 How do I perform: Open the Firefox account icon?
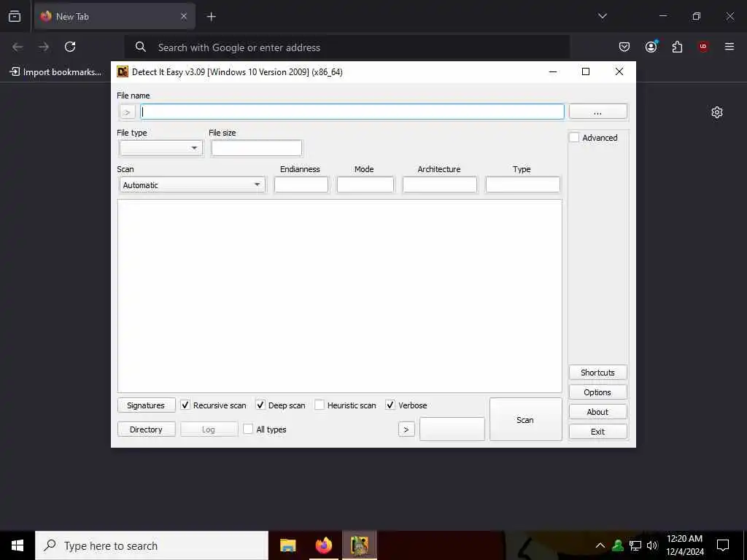coord(651,47)
